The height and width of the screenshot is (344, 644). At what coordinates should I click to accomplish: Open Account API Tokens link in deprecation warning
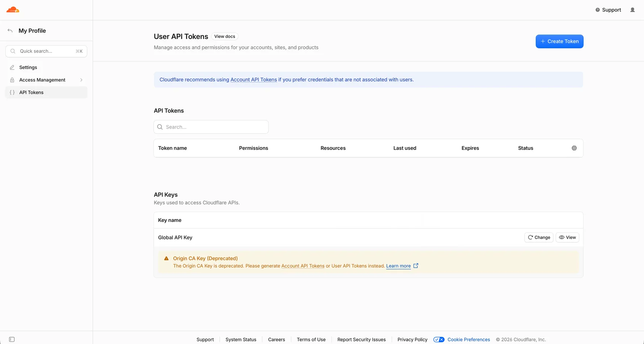click(x=303, y=266)
